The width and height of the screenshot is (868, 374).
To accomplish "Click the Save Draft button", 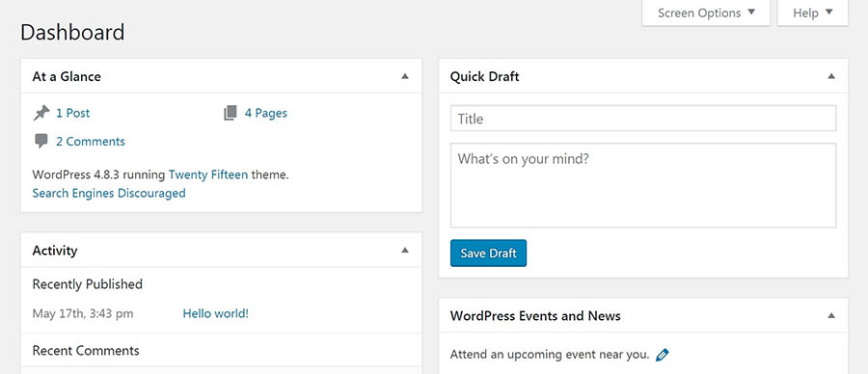I will point(488,253).
